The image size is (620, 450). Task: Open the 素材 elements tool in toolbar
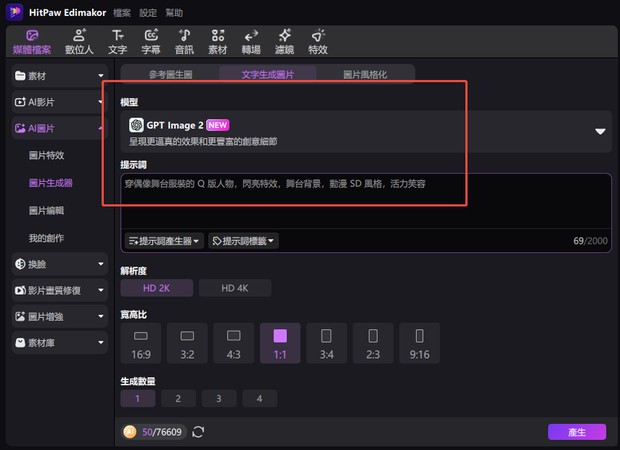point(218,42)
